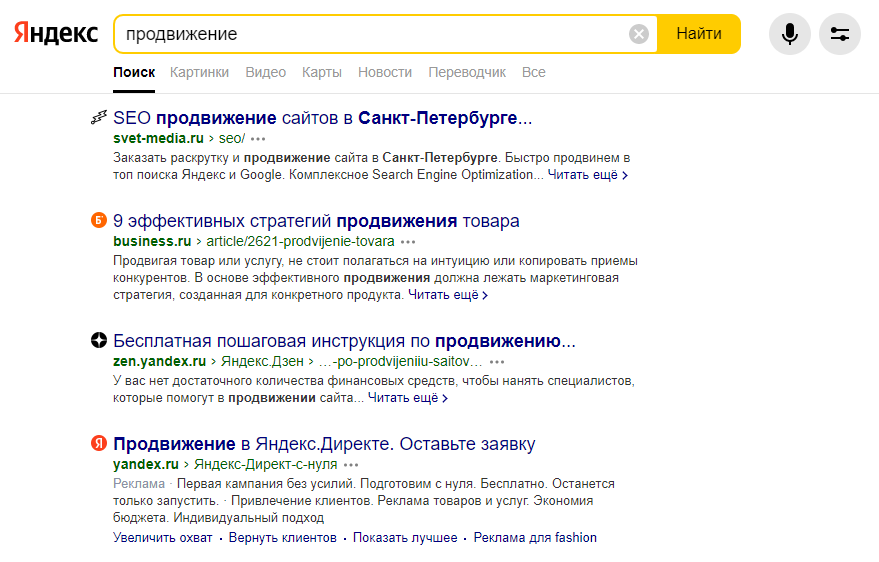Click the yellow Найти button
Image resolution: width=879 pixels, height=562 pixels.
[698, 34]
